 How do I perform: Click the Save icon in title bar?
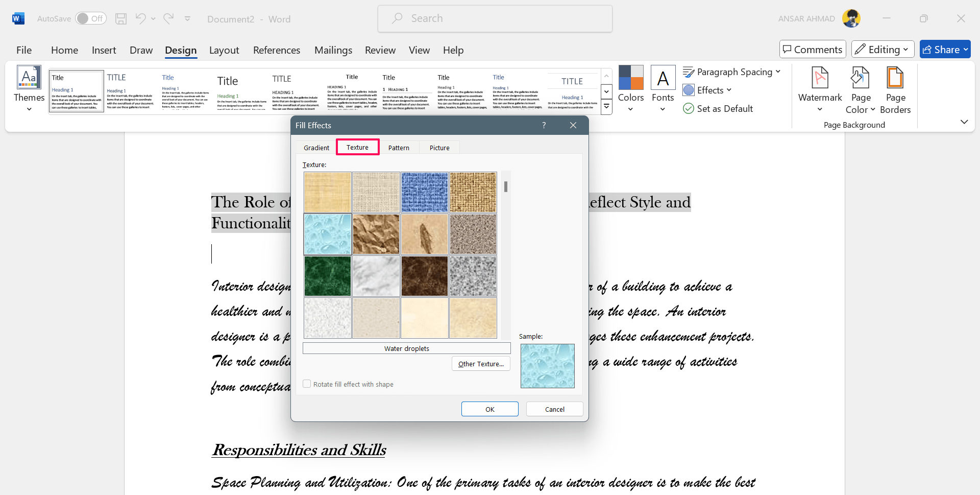coord(121,19)
